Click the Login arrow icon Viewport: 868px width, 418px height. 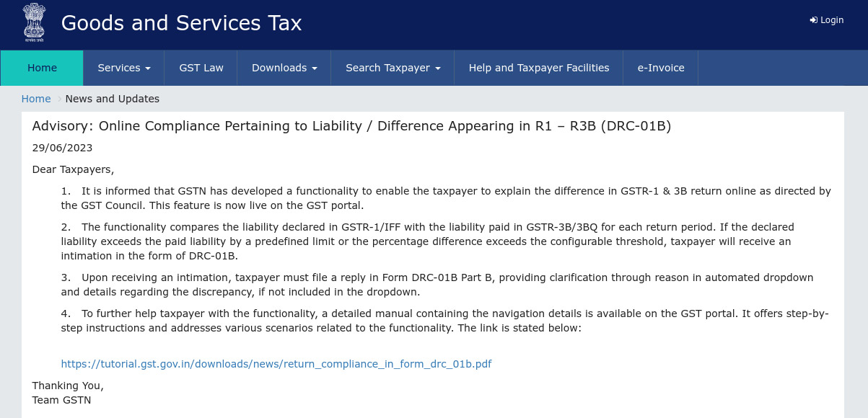pos(813,20)
